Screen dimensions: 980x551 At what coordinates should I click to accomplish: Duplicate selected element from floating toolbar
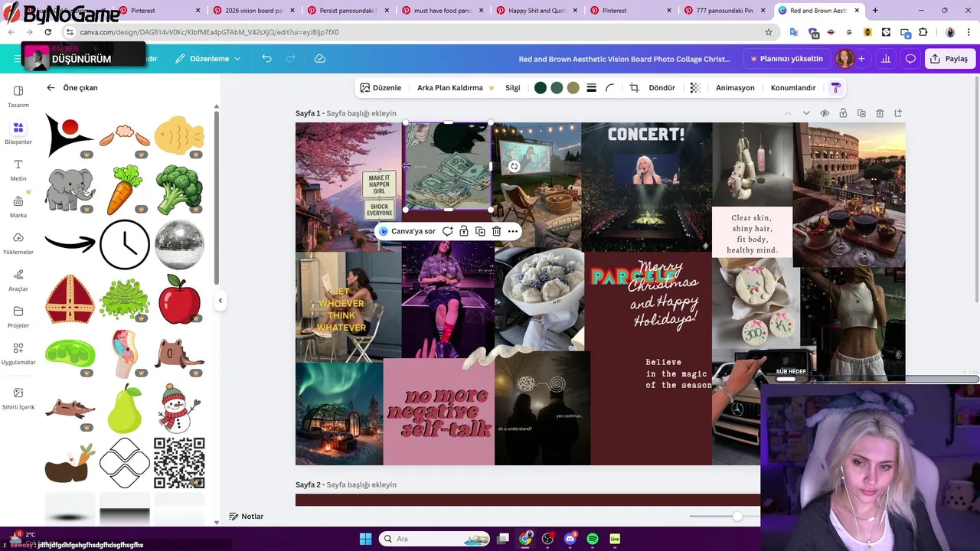[x=480, y=231]
